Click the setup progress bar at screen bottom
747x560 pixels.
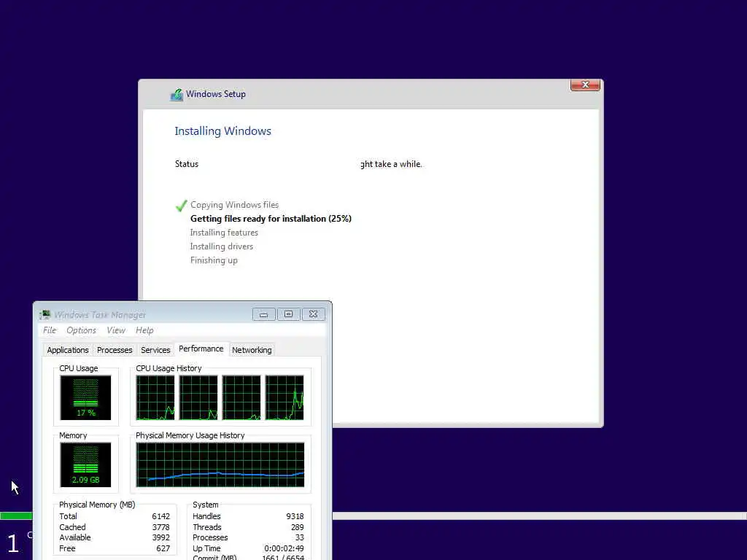pyautogui.click(x=539, y=516)
